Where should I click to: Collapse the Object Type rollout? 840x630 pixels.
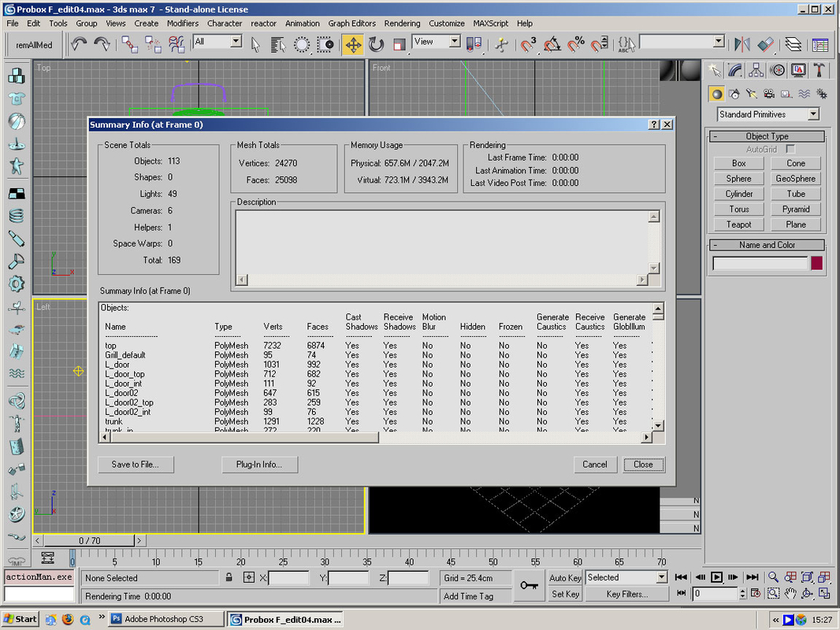coord(767,136)
